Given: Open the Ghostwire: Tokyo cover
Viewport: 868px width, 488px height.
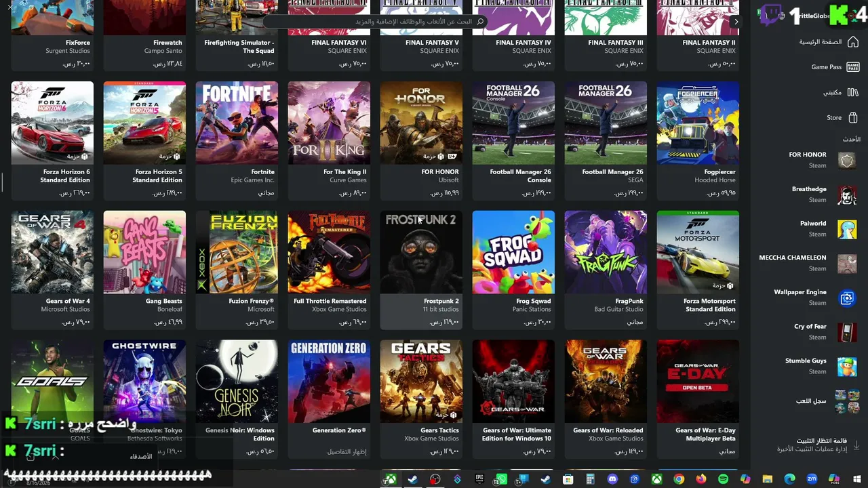Looking at the screenshot, I should (144, 381).
